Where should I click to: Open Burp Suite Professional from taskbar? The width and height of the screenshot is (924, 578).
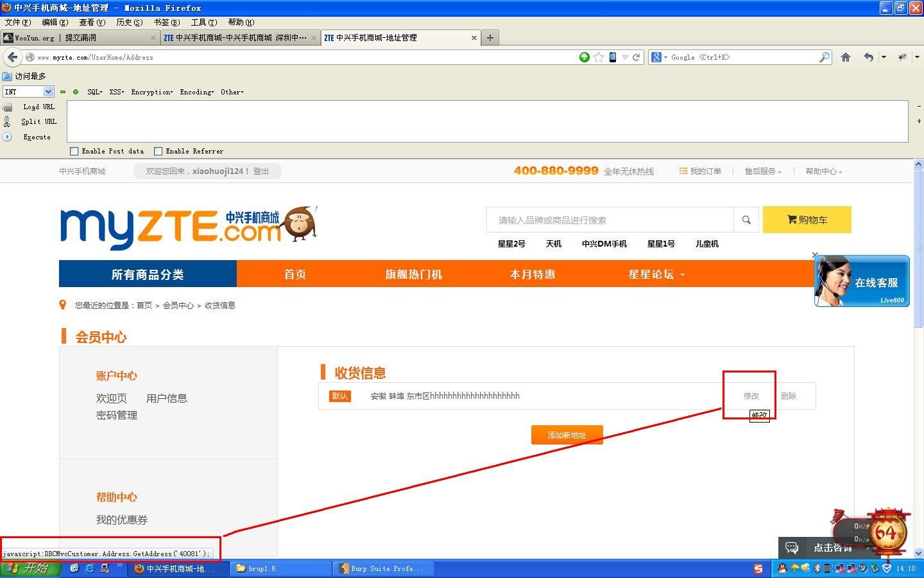point(384,568)
